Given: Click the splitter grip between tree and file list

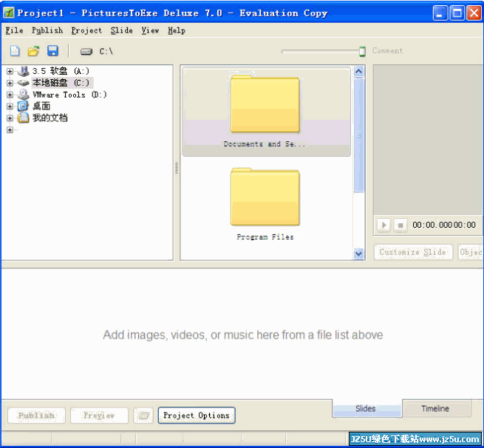Looking at the screenshot, I should click(x=177, y=168).
